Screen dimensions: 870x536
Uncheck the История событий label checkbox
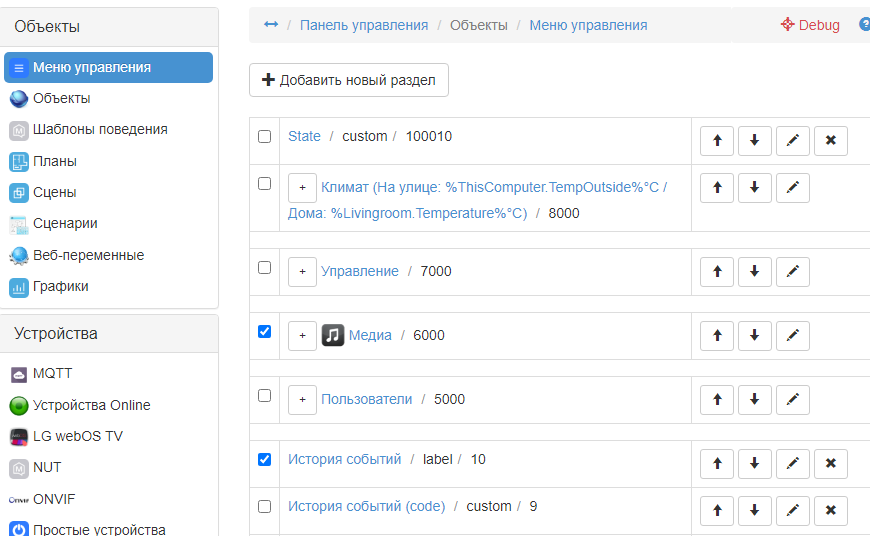click(x=265, y=459)
